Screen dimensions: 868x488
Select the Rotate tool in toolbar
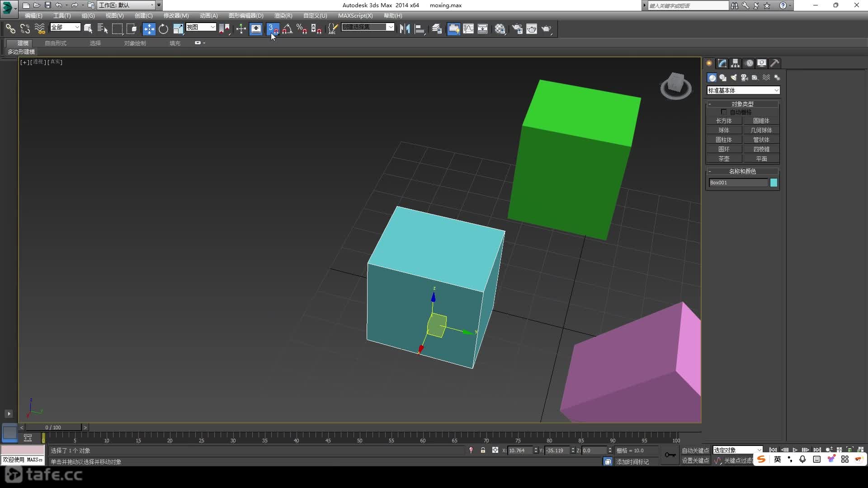coord(163,29)
